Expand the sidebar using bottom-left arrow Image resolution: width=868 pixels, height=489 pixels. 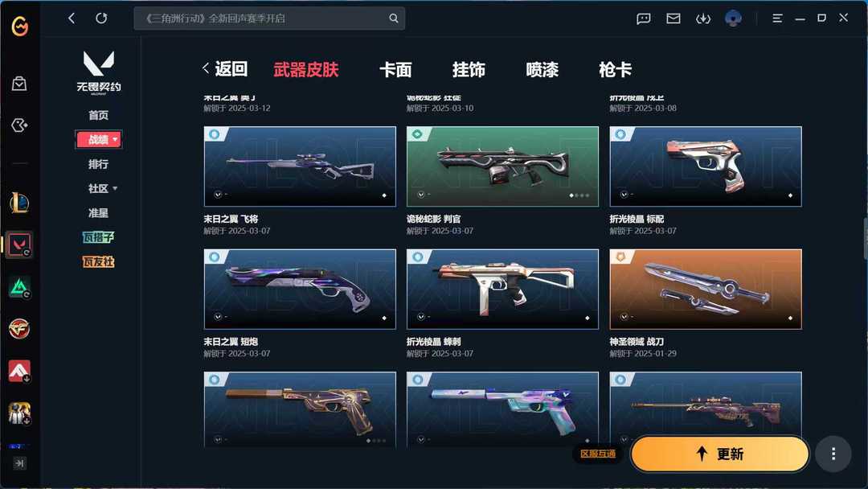pyautogui.click(x=19, y=463)
